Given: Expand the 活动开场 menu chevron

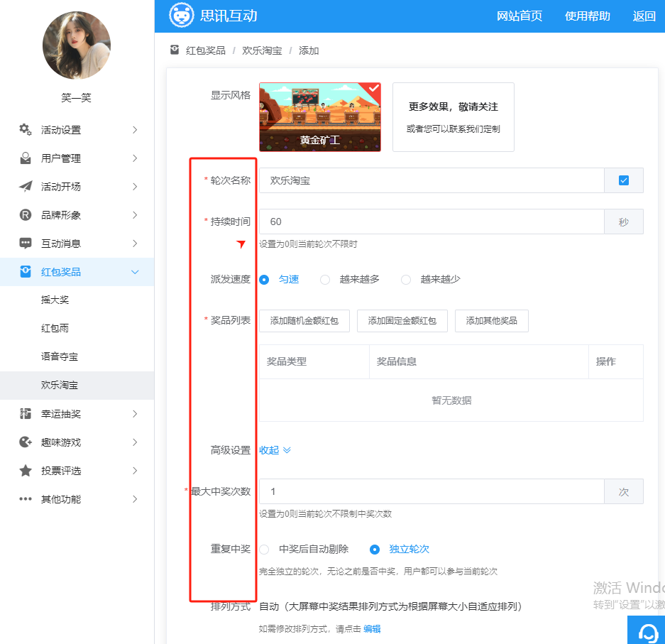Looking at the screenshot, I should pyautogui.click(x=135, y=187).
